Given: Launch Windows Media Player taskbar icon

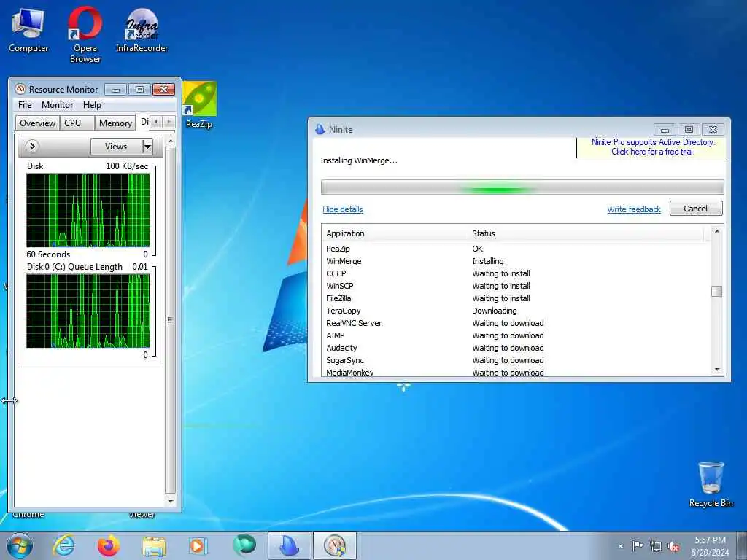Looking at the screenshot, I should pyautogui.click(x=198, y=545).
